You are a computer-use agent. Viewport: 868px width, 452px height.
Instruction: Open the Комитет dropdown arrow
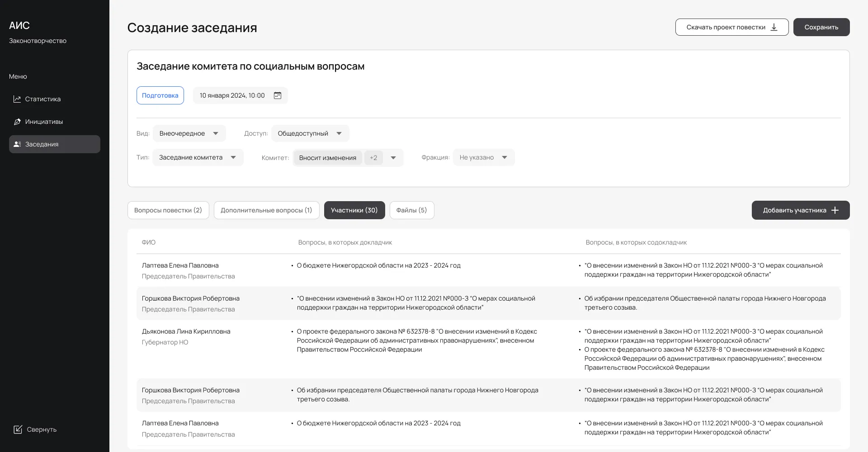click(x=393, y=157)
